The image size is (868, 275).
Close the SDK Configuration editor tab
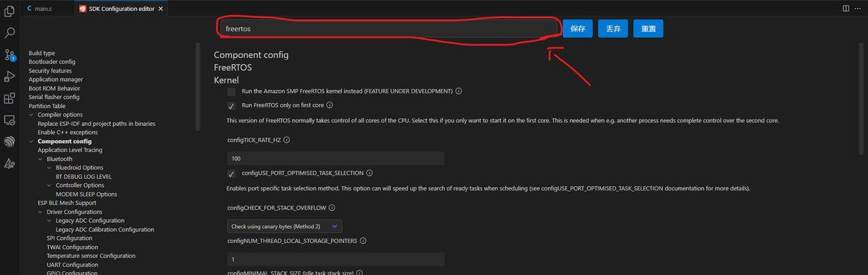coord(162,9)
